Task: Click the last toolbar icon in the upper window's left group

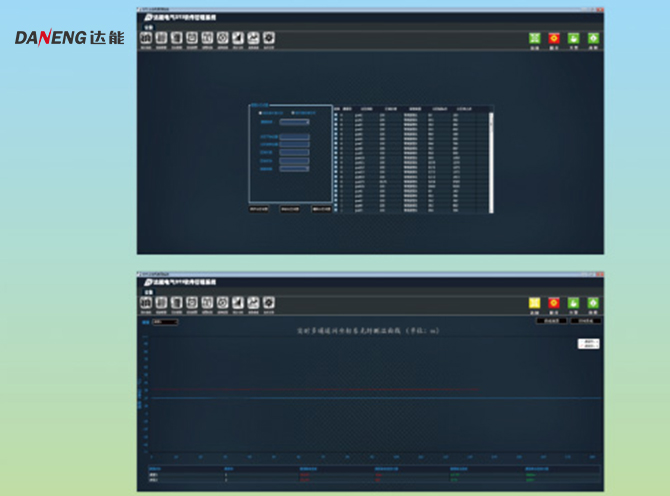Action: [268, 38]
